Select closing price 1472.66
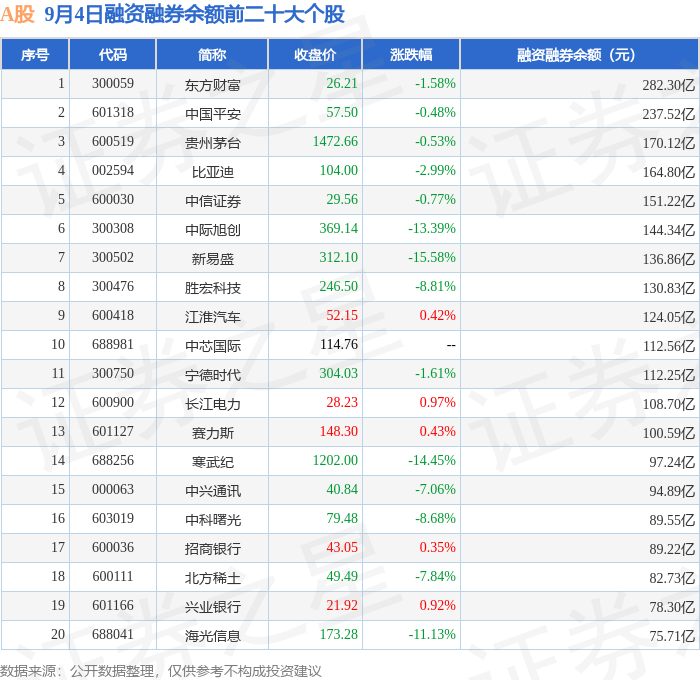 [x=335, y=142]
